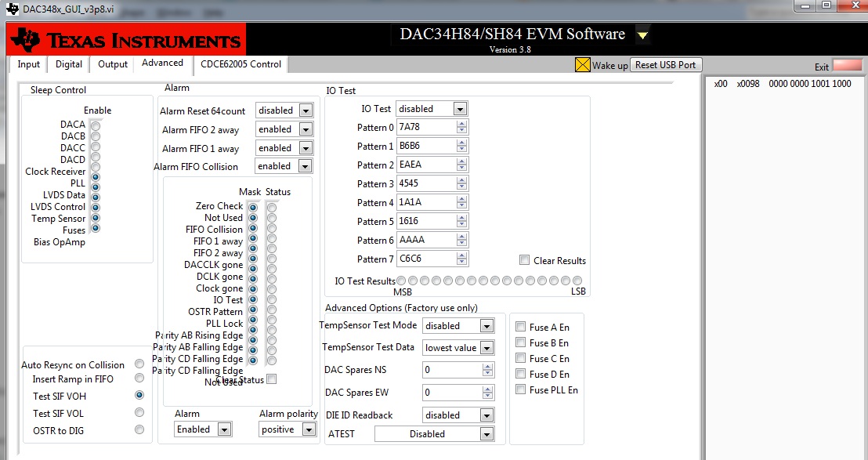Click the Reset USB Port button
Image resolution: width=868 pixels, height=460 pixels.
click(x=665, y=65)
